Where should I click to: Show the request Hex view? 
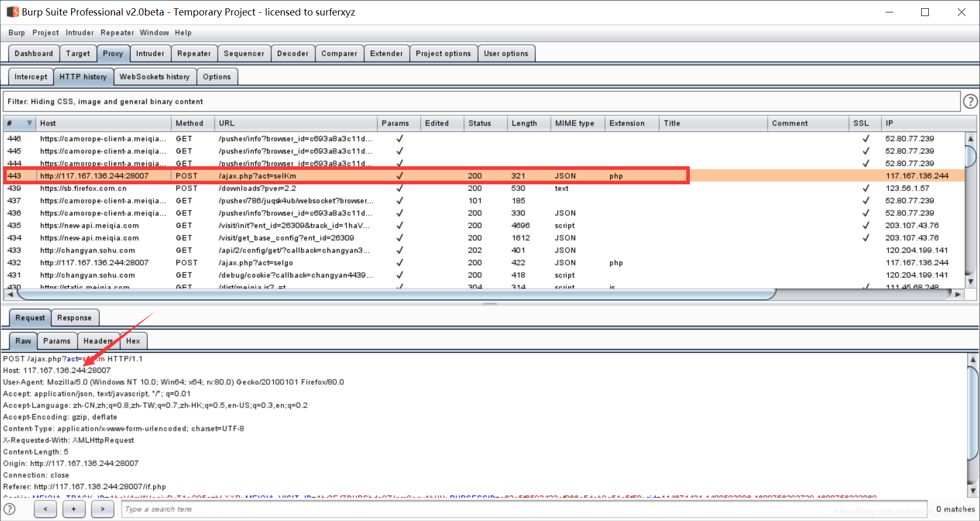point(133,341)
